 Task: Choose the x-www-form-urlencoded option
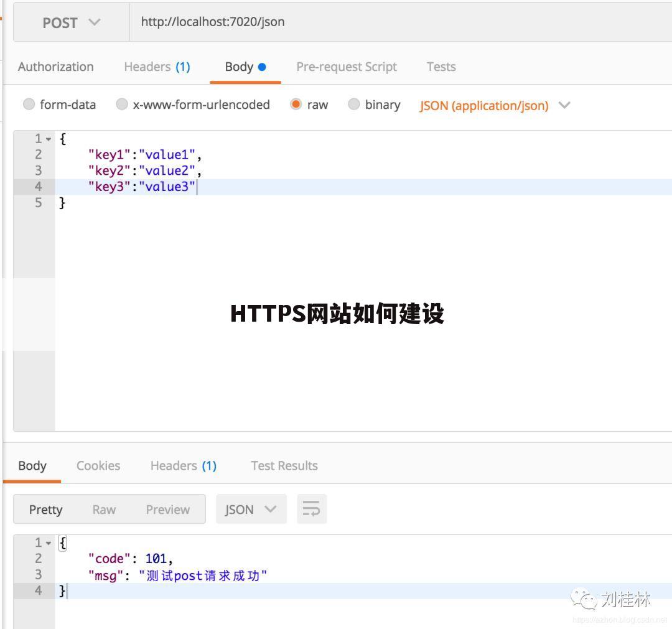pyautogui.click(x=122, y=104)
